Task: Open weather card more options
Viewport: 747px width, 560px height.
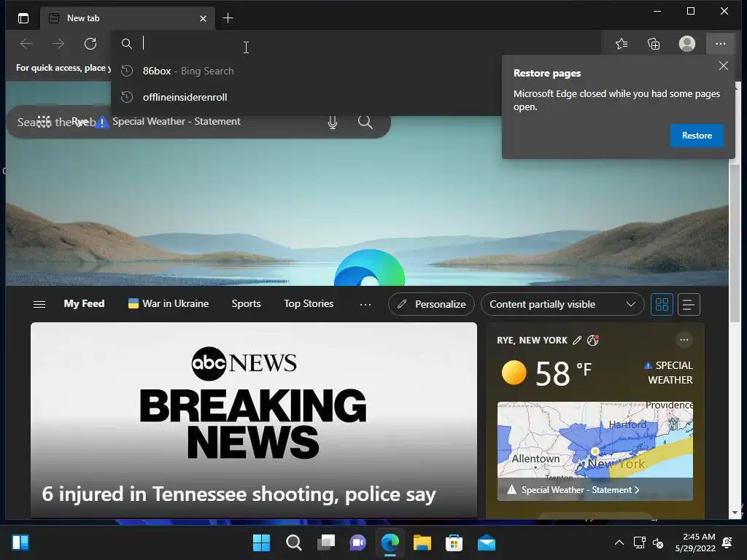Action: pos(684,340)
